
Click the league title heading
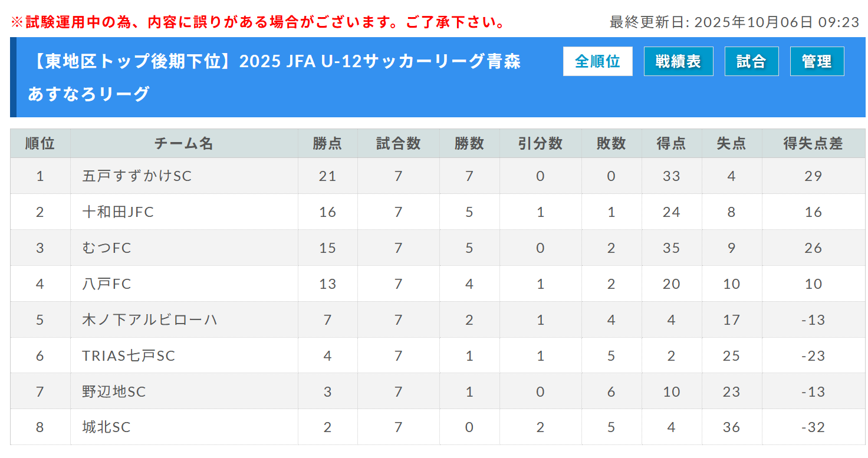pos(274,77)
